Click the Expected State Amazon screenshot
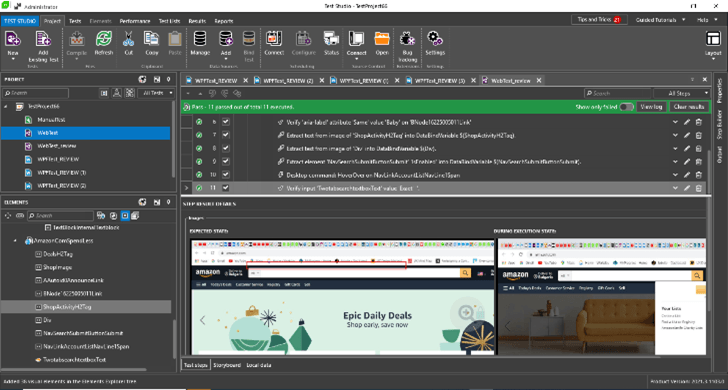This screenshot has width=728, height=390. pyautogui.click(x=343, y=297)
